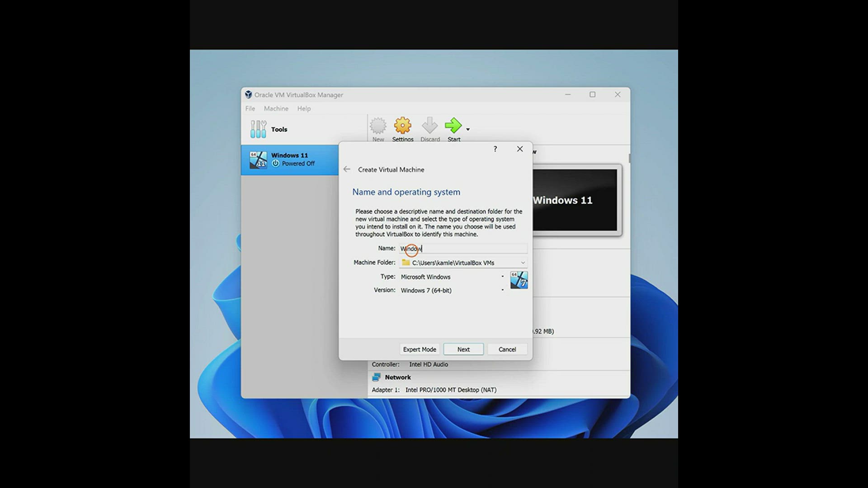Image resolution: width=868 pixels, height=488 pixels.
Task: Select the Windows 11 machine entry
Action: tap(290, 160)
